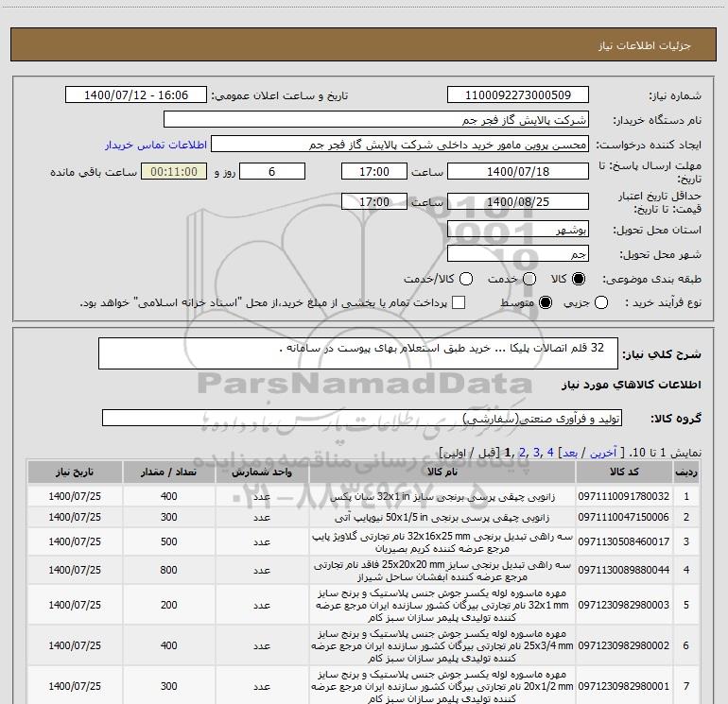Click item code 0971110047150006

click(x=624, y=517)
